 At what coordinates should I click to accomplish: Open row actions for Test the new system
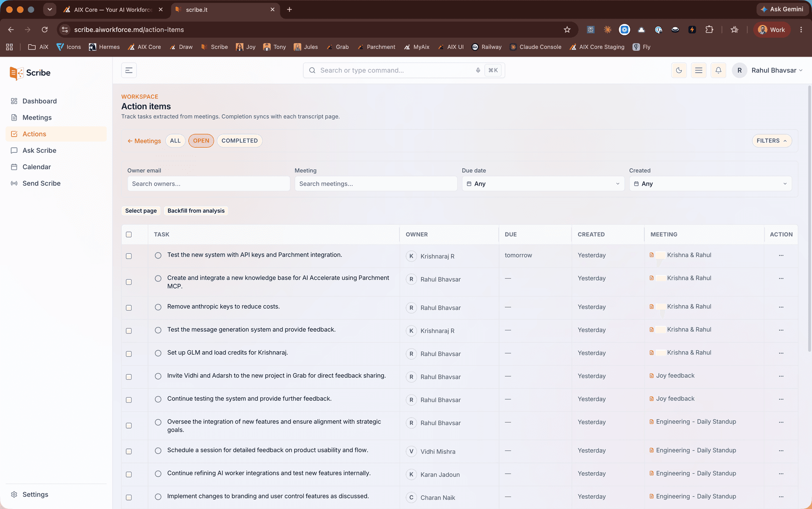(781, 255)
